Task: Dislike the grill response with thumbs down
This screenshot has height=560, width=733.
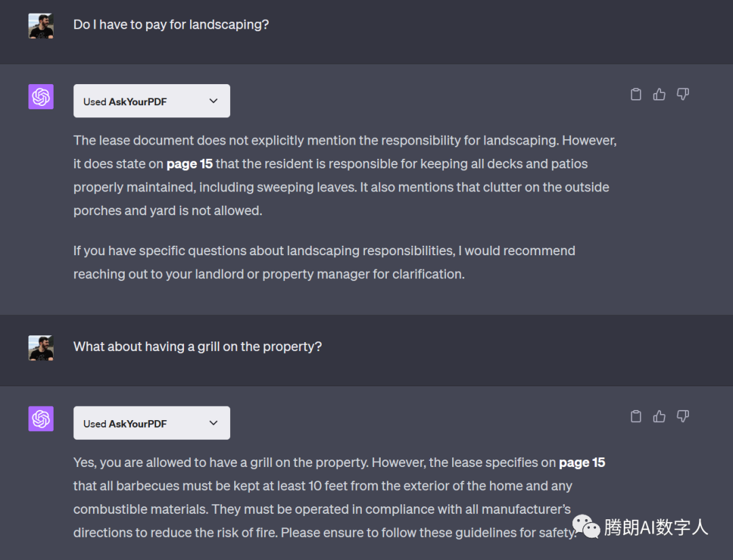Action: tap(683, 416)
